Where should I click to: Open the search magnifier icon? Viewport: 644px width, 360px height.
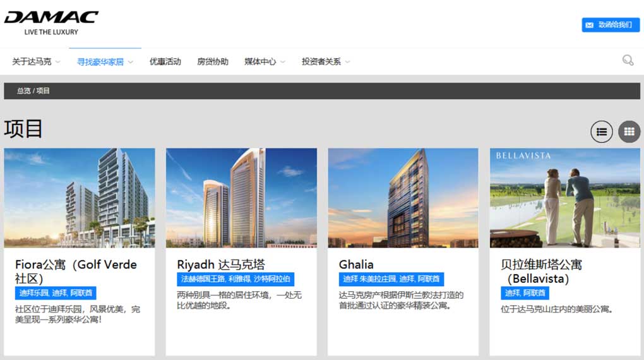coord(628,61)
